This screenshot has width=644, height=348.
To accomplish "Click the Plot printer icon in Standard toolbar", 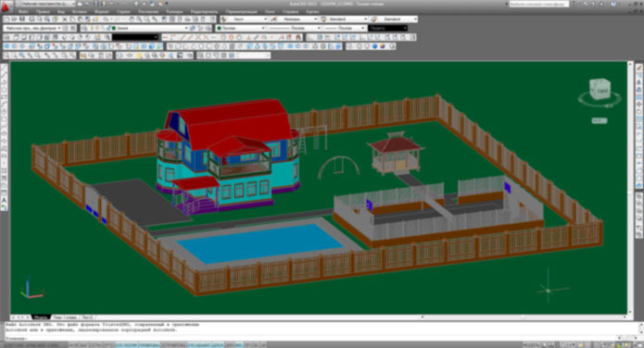I will tap(32, 19).
